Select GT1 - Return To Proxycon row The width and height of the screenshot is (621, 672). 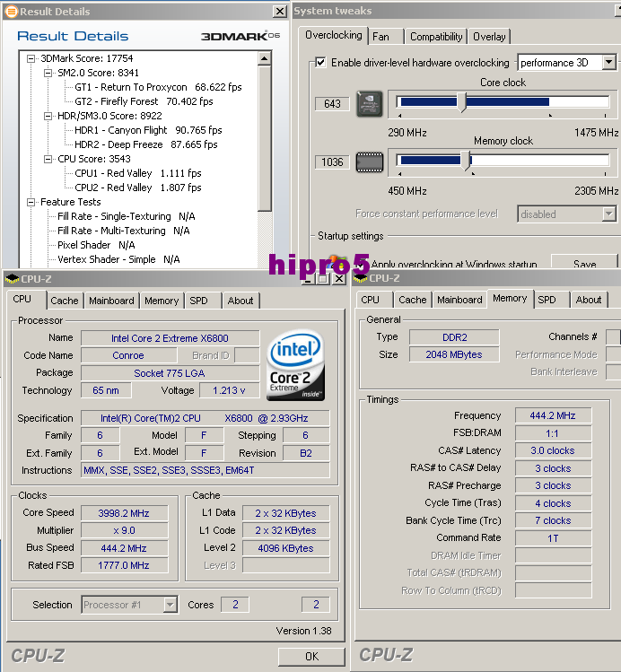point(158,87)
